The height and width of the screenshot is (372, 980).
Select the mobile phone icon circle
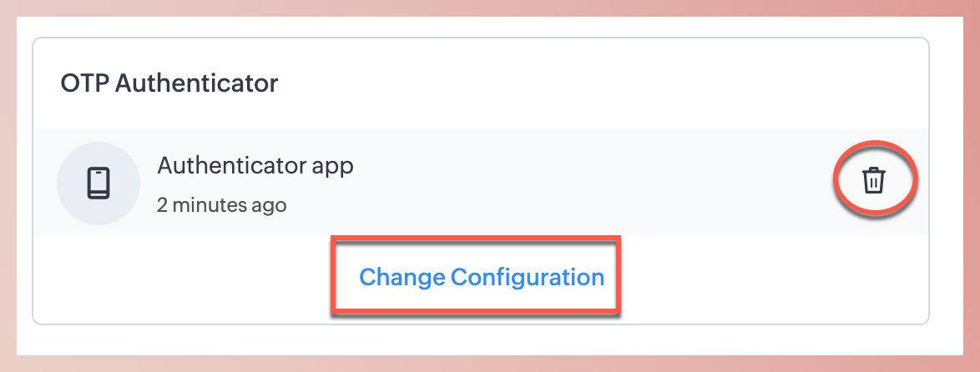(x=98, y=183)
